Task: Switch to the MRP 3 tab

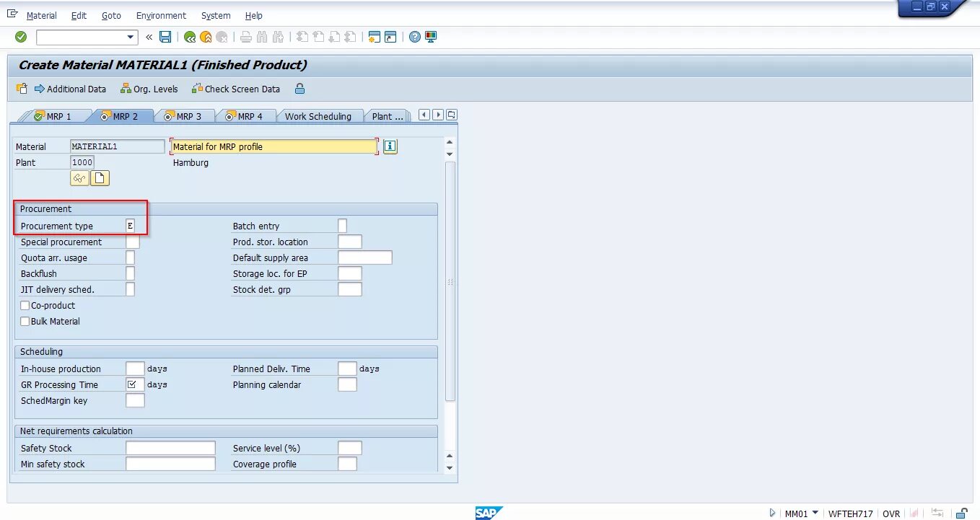Action: pyautogui.click(x=185, y=116)
